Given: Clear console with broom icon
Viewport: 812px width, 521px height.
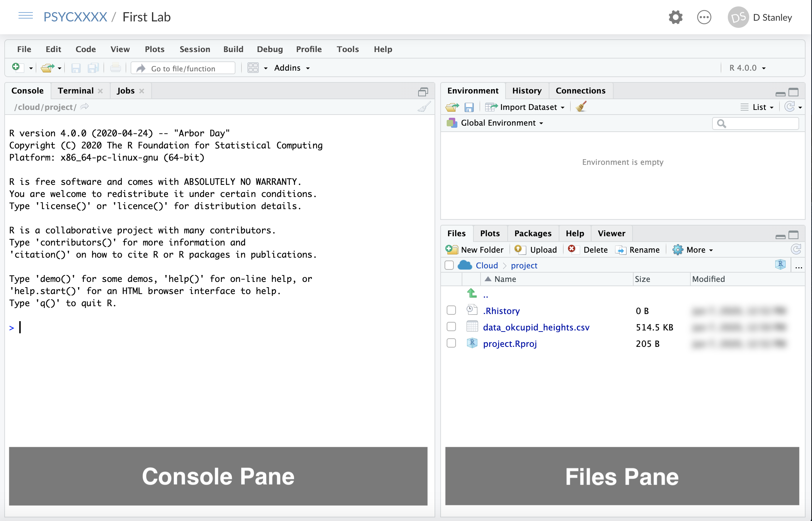Looking at the screenshot, I should (x=424, y=107).
